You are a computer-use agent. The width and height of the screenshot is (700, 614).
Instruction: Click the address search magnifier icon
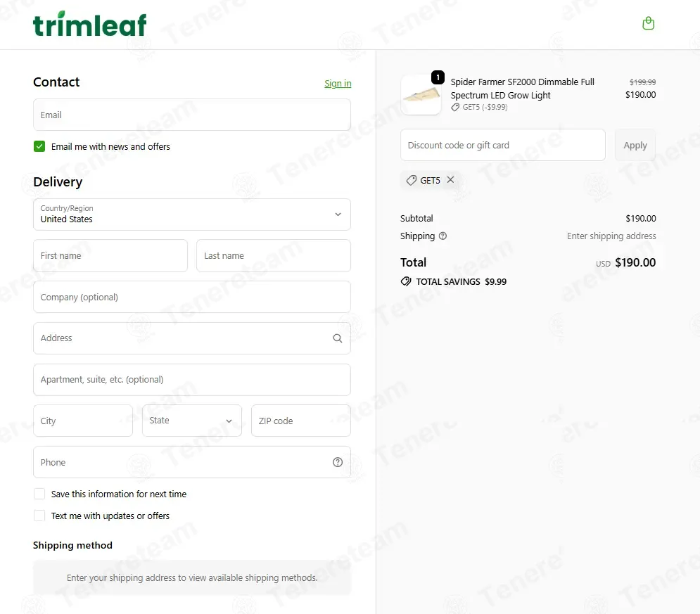click(x=338, y=338)
